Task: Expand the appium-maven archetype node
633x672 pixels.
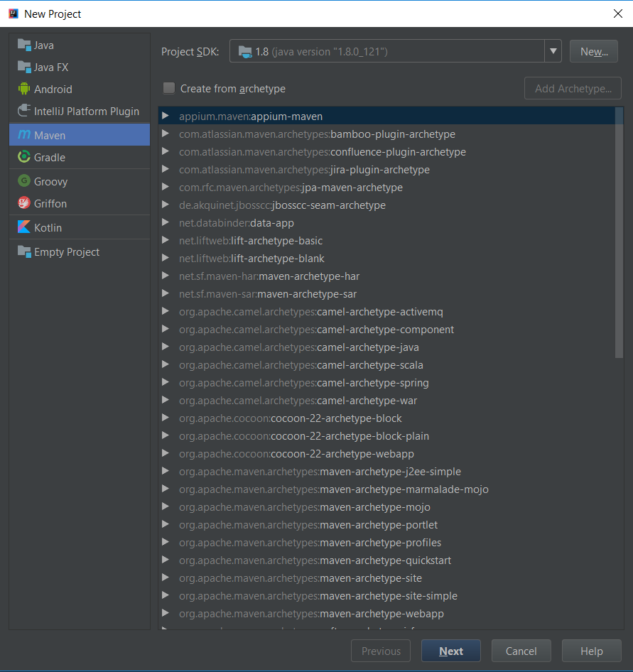Action: click(x=166, y=116)
